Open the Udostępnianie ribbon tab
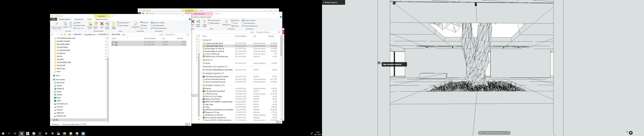Screen dimensions: 644x136 79,19
